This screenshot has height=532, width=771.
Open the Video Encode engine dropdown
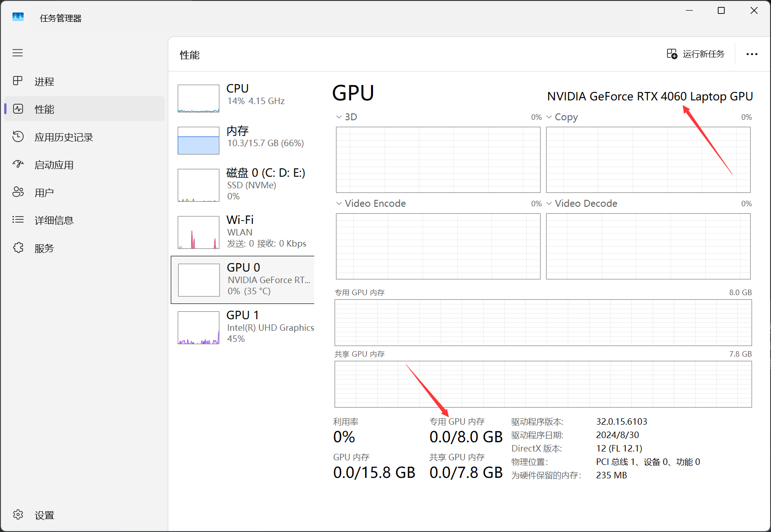339,204
